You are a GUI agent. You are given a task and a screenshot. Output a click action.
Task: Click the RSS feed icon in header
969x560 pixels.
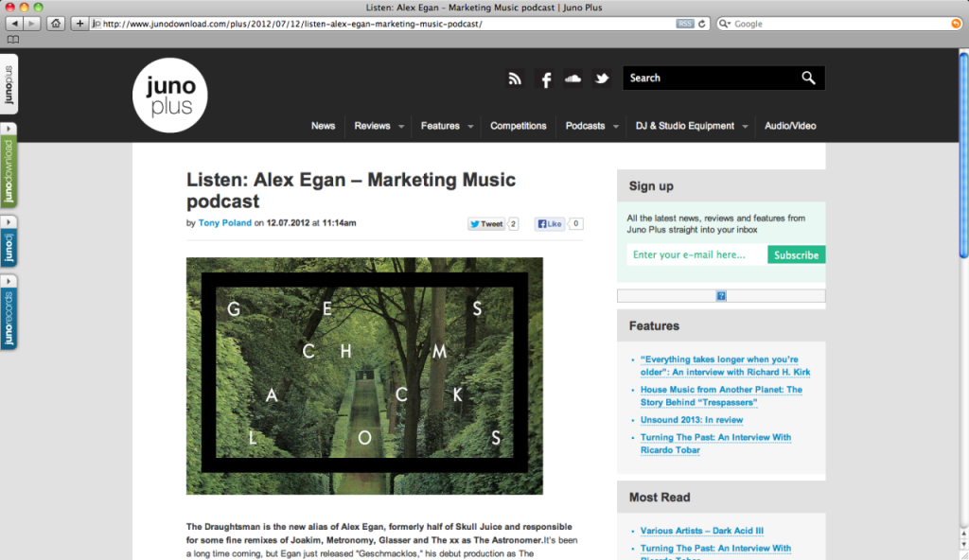click(515, 79)
